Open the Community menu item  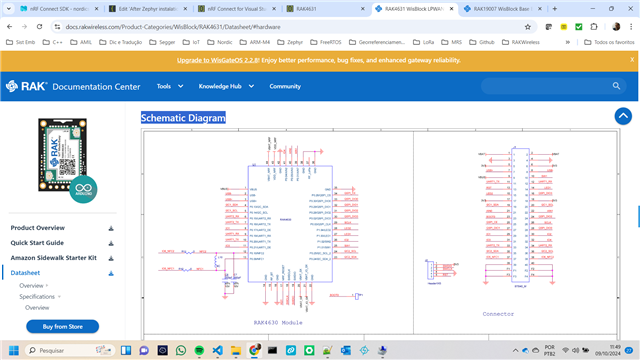click(x=285, y=86)
